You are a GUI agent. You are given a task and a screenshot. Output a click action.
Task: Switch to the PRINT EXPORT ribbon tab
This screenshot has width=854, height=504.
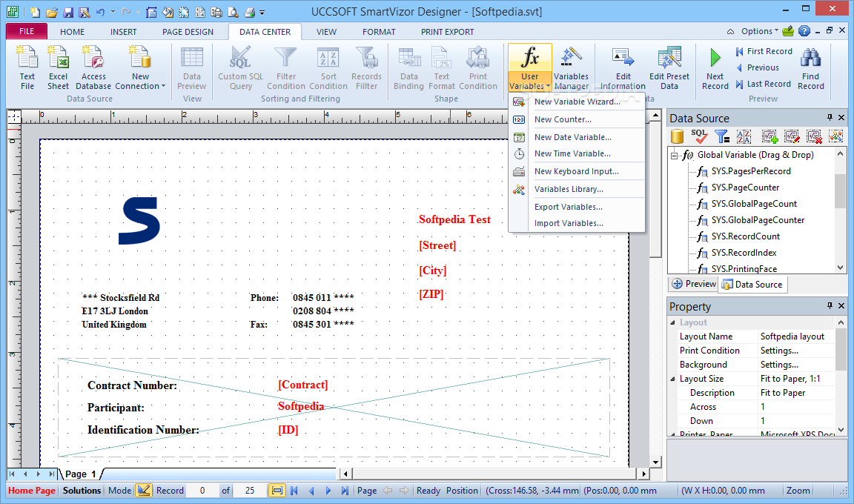[x=447, y=32]
